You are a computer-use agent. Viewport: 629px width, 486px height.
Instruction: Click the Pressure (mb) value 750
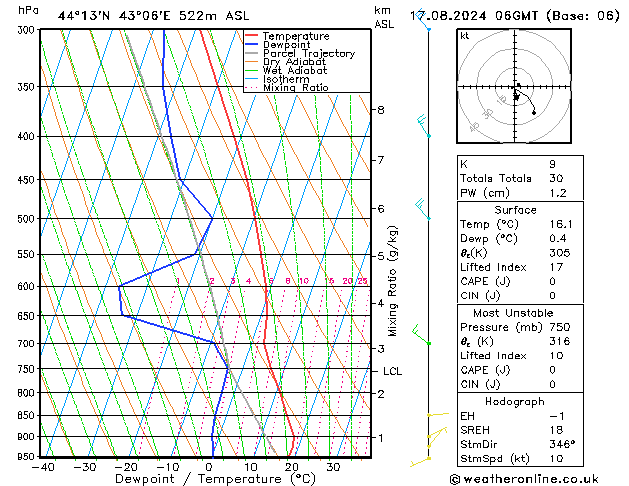point(560,327)
